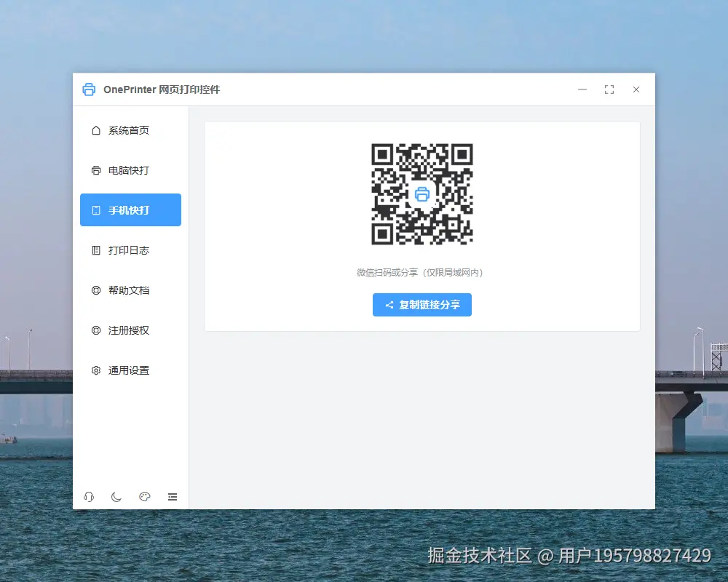
Task: Click the lifebuoy icon beside 注册授权
Action: (x=96, y=330)
